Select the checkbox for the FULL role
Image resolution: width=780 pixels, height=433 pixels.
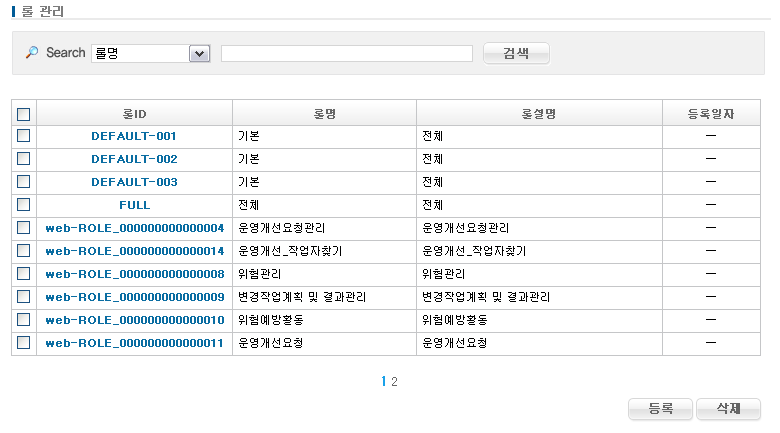[x=24, y=204]
